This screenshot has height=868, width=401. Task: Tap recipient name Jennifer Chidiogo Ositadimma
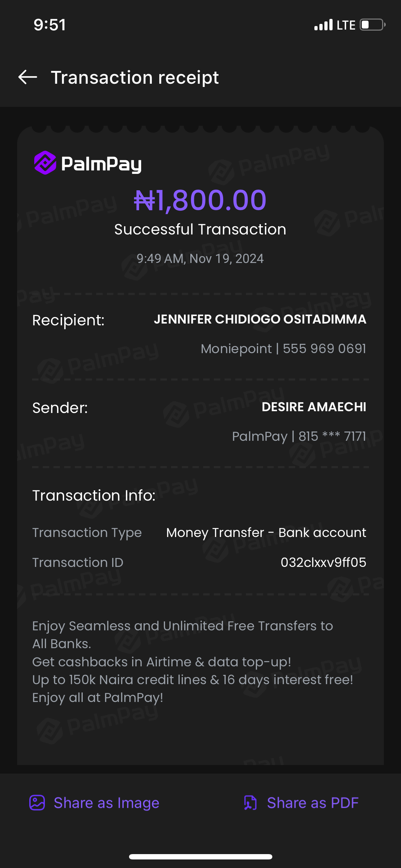pos(260,319)
